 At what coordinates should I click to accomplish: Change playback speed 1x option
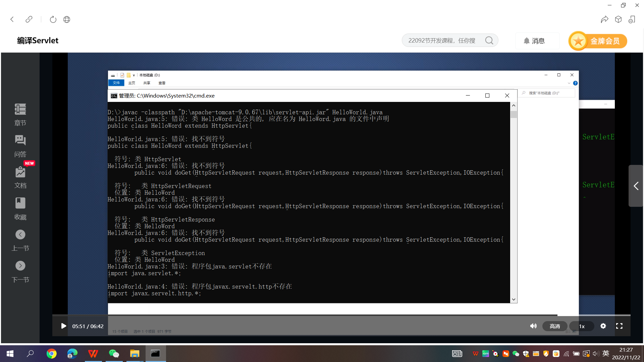point(582,326)
